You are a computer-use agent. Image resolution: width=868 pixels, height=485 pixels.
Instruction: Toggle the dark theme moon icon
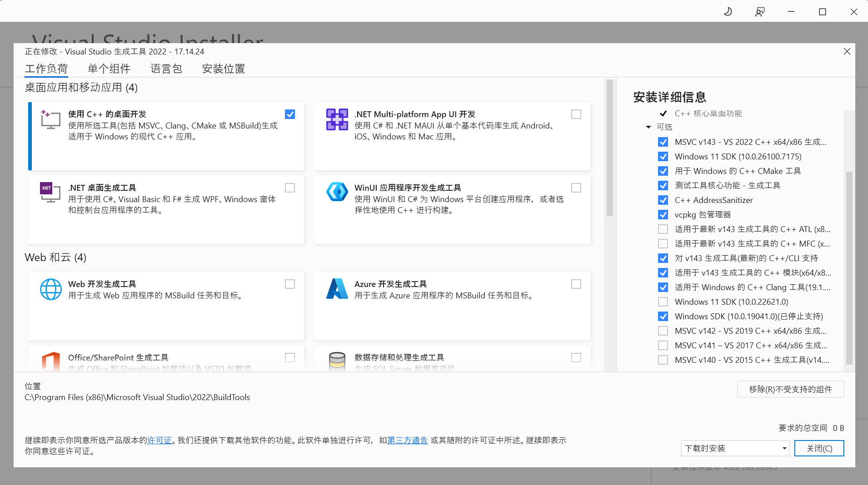pos(728,11)
